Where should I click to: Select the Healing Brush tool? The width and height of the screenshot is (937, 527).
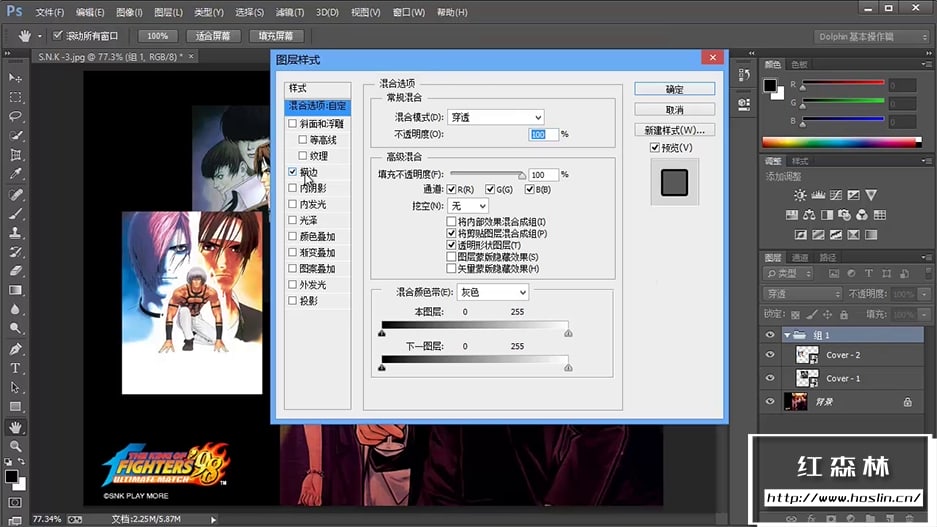[x=16, y=194]
